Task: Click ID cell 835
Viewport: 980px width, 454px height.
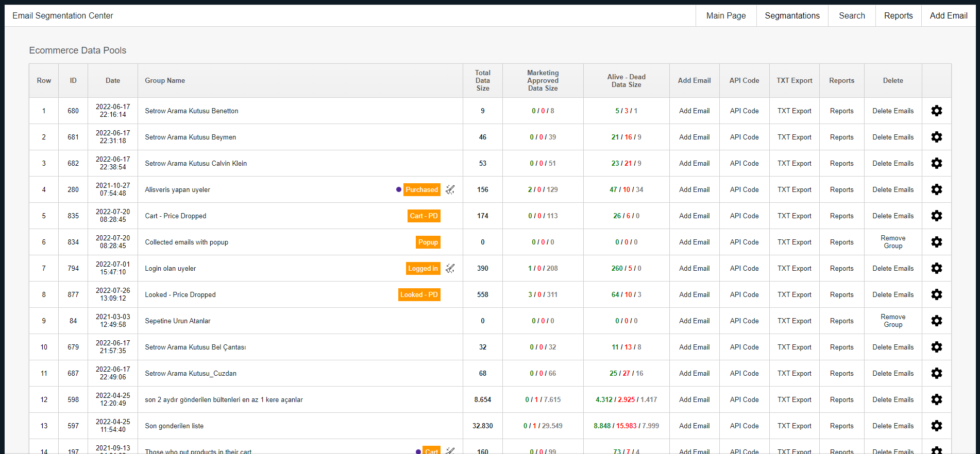Action: (x=73, y=216)
